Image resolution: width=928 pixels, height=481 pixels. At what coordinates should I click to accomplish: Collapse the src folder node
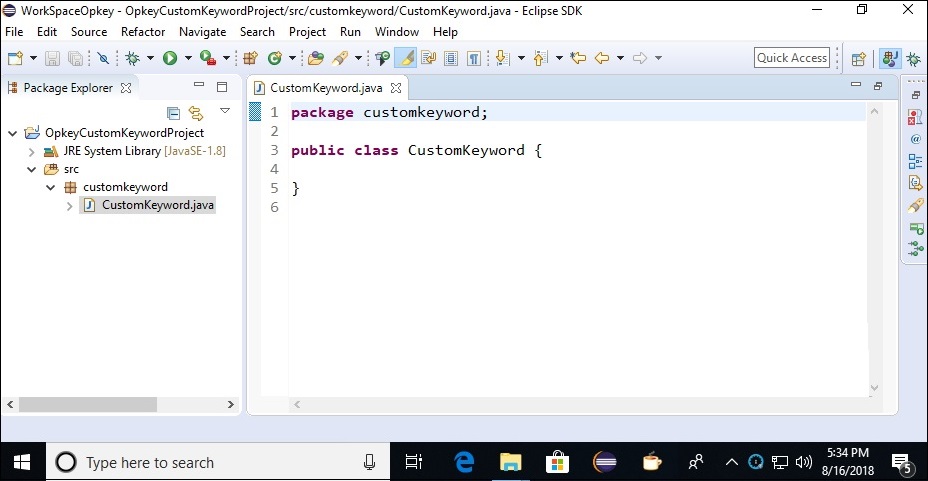[x=31, y=169]
